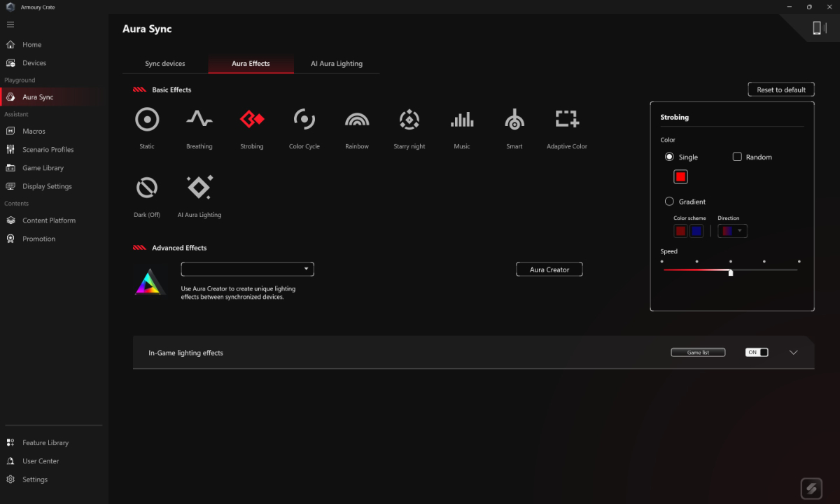Enable the Random color checkbox

click(737, 157)
